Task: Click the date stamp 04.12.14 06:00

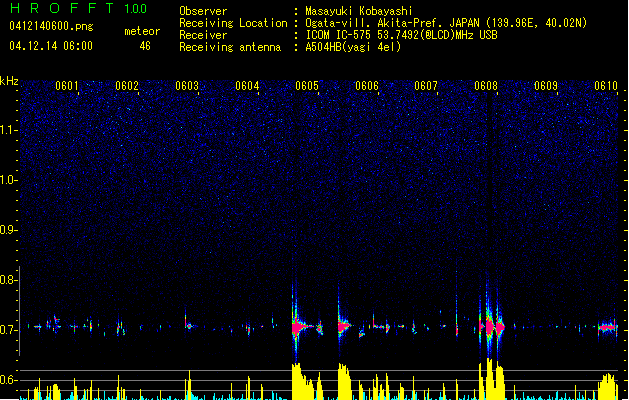Action: pos(51,46)
